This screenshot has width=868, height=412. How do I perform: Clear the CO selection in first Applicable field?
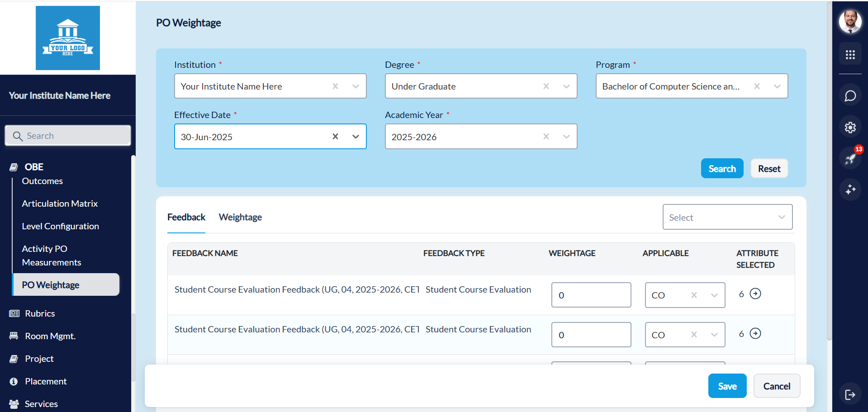click(694, 295)
